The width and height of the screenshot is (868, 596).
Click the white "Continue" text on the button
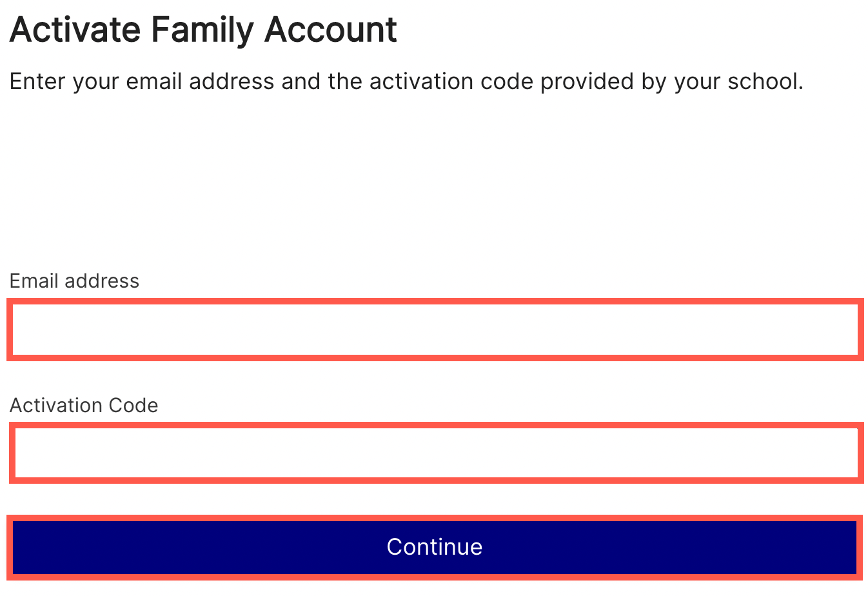pyautogui.click(x=435, y=547)
